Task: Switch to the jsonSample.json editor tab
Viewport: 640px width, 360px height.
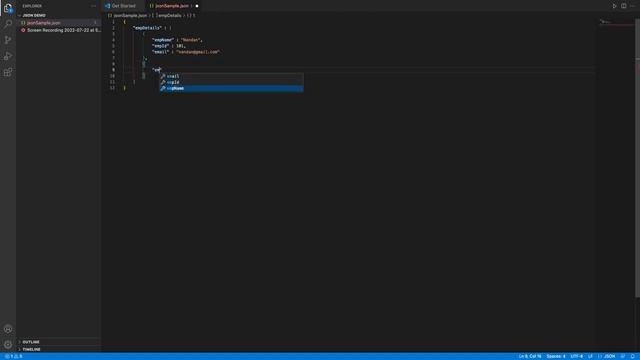Action: (172, 6)
